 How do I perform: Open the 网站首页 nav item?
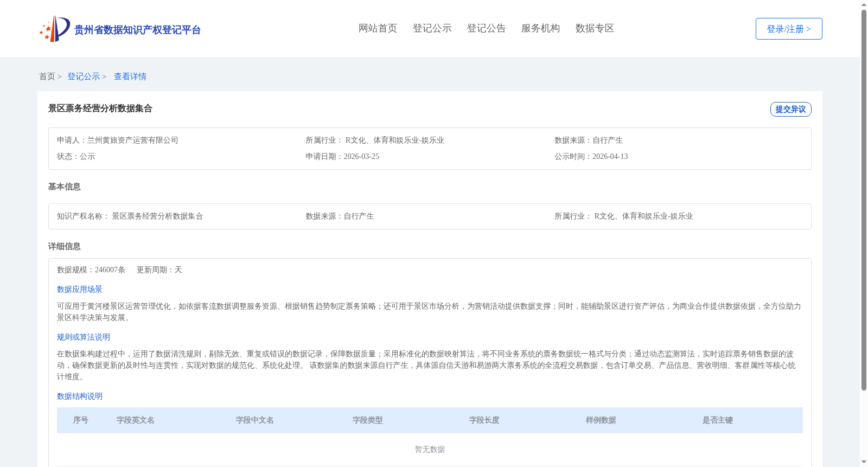378,28
